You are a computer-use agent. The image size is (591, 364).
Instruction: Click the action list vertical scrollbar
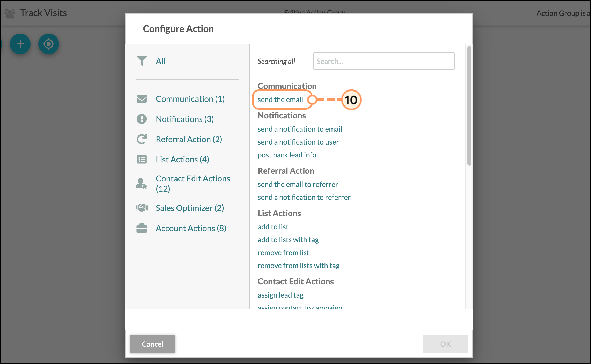[469, 106]
